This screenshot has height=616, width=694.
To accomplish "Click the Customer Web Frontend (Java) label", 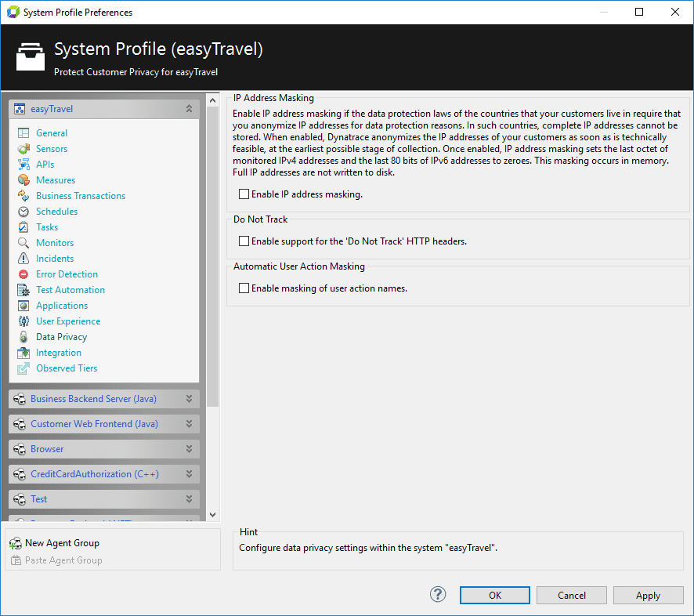I will [x=94, y=424].
